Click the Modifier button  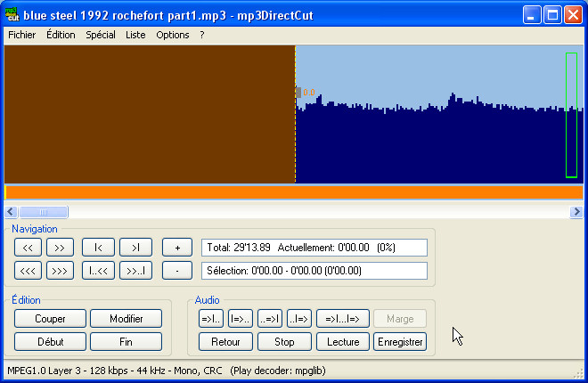click(127, 319)
